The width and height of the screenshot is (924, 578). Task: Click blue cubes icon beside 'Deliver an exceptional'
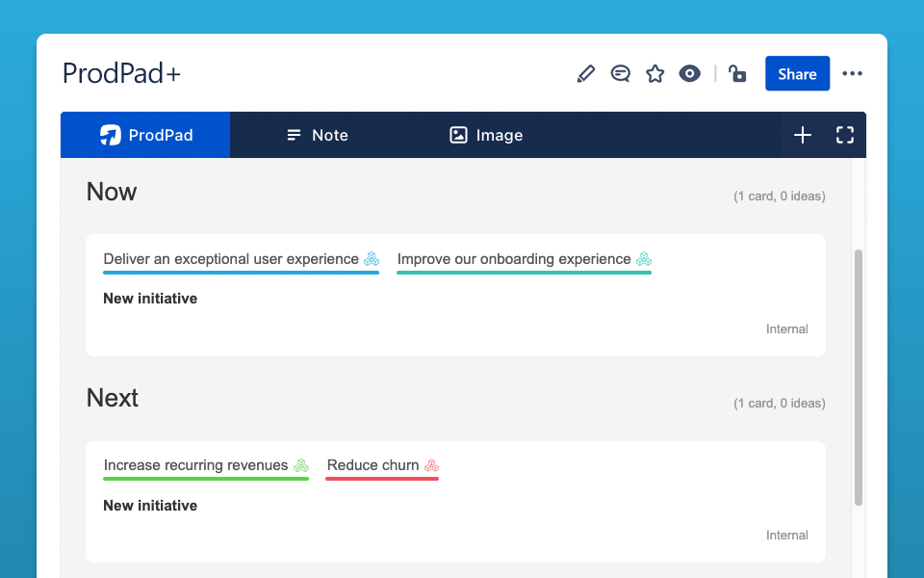(x=372, y=259)
